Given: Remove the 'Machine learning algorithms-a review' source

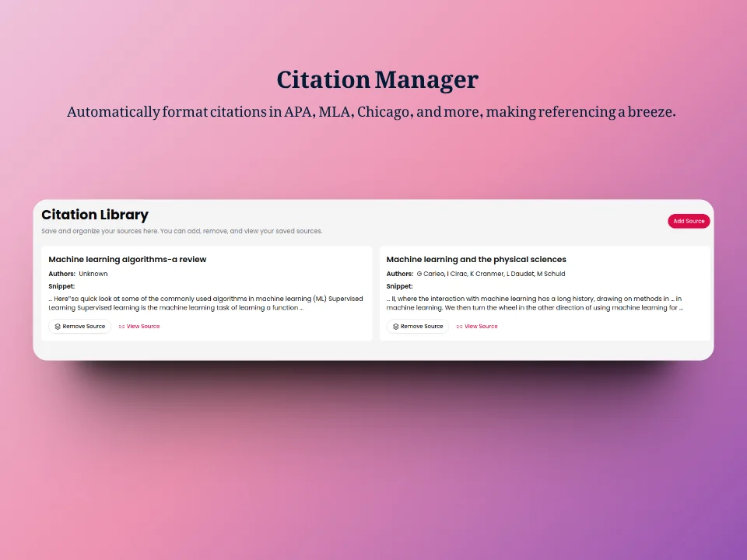Looking at the screenshot, I should pos(79,326).
